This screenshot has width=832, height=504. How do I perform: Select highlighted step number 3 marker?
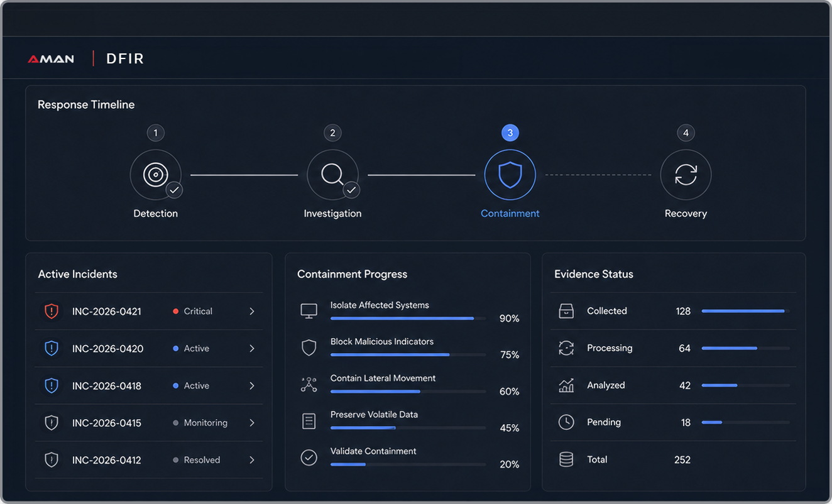point(510,133)
